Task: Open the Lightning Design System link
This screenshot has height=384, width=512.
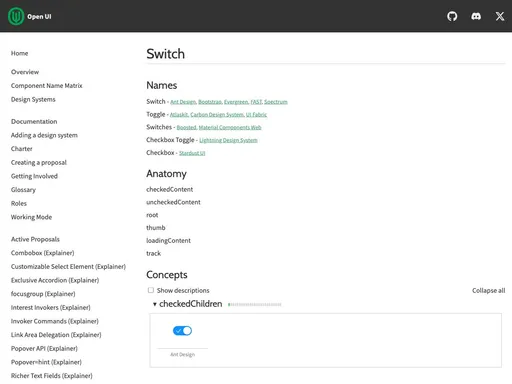Action: [x=228, y=140]
